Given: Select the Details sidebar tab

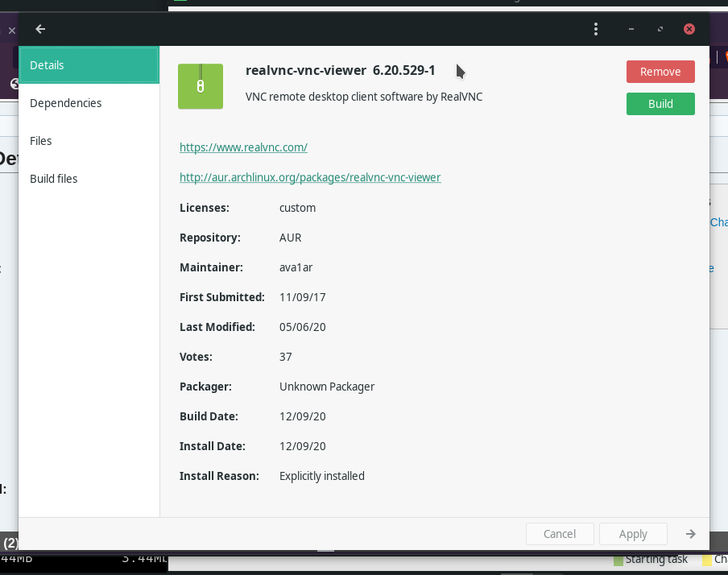Looking at the screenshot, I should pyautogui.click(x=89, y=65).
